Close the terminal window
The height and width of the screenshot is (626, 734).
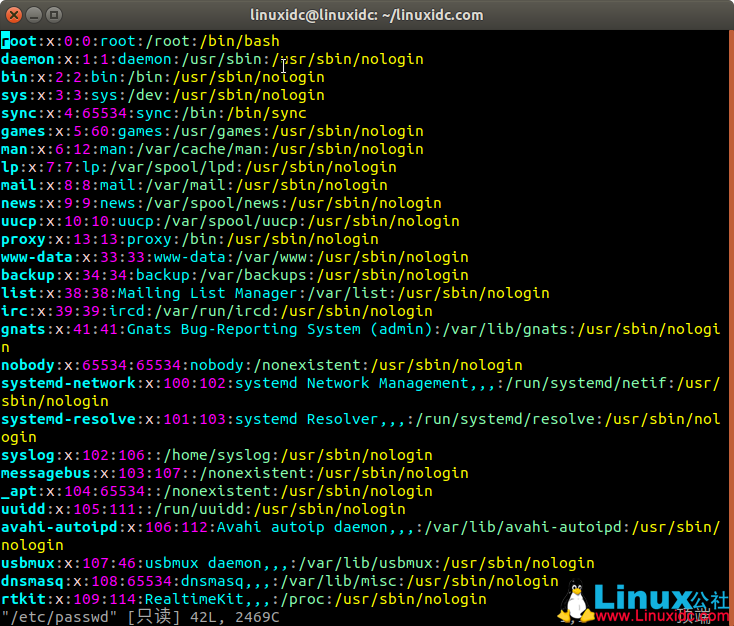click(x=14, y=15)
